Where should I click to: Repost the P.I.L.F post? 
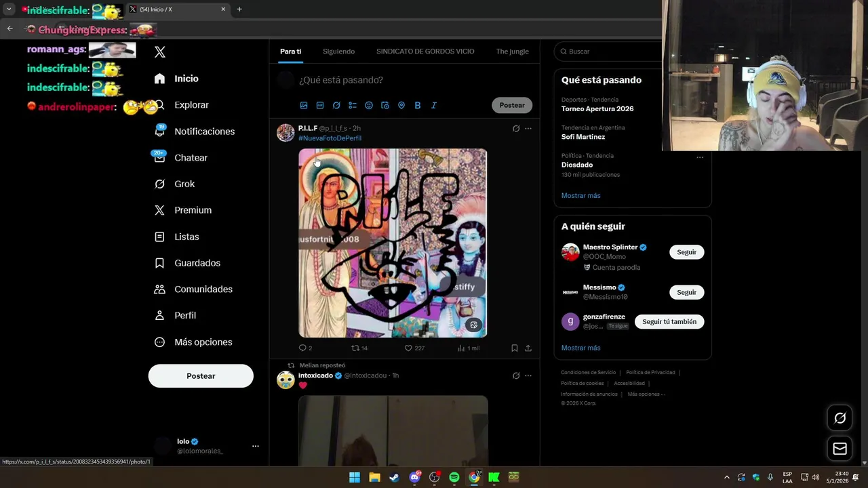[x=359, y=348]
